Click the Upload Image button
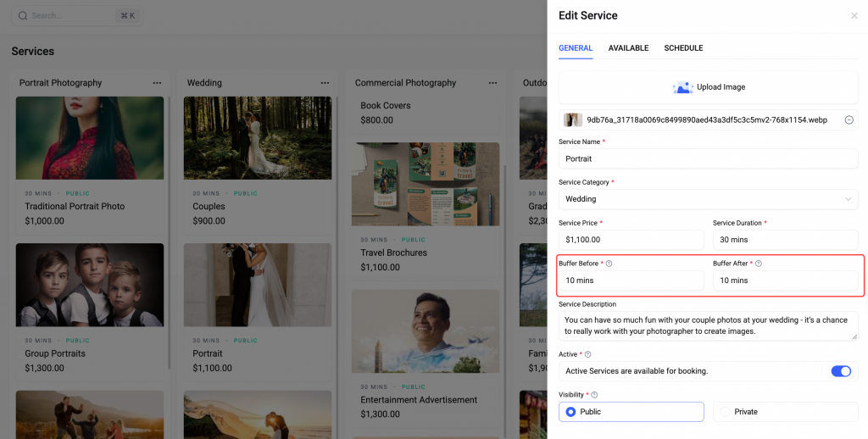 point(708,87)
